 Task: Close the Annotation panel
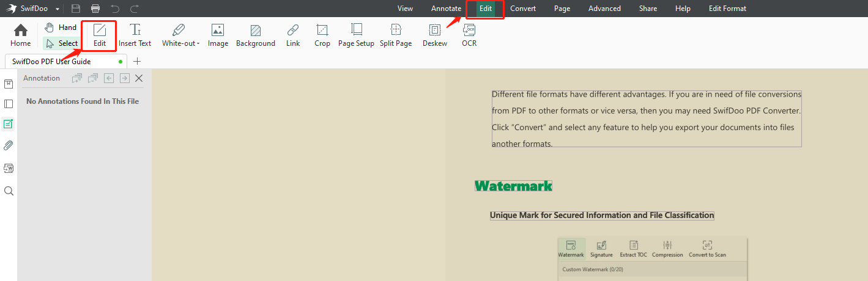tap(139, 78)
